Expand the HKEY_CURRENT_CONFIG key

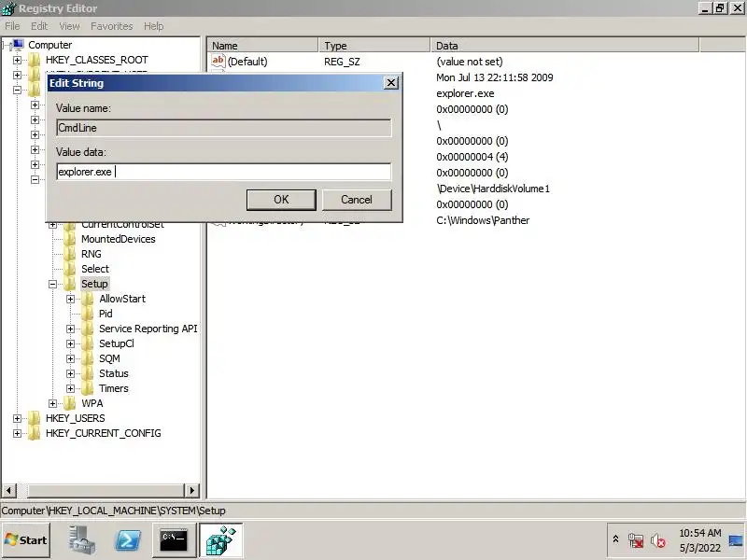17,433
